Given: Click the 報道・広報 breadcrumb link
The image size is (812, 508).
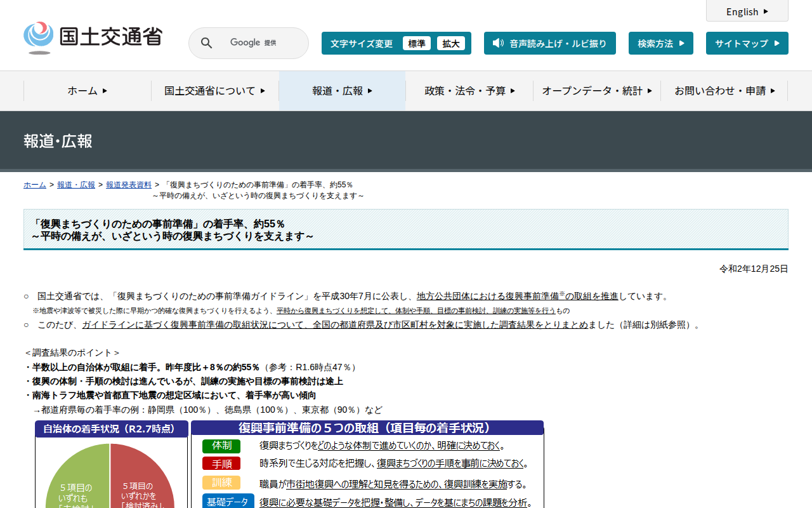Looking at the screenshot, I should [76, 185].
